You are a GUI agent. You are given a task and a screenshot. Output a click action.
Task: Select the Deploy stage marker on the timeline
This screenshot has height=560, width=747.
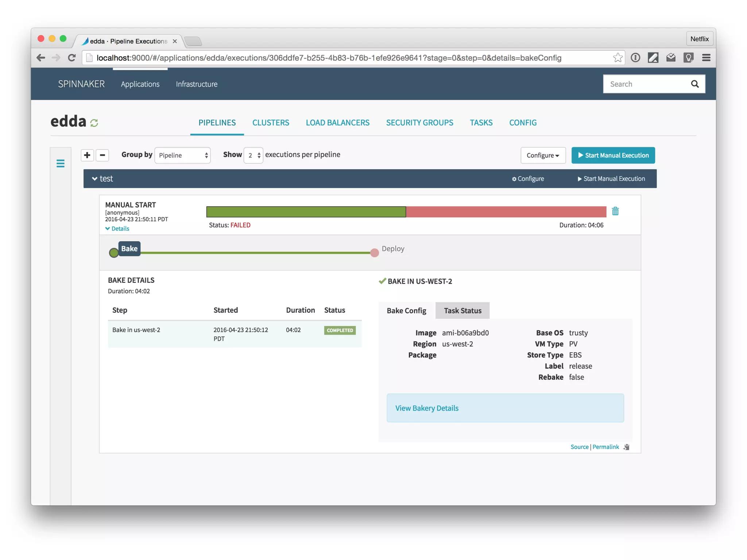(x=374, y=253)
